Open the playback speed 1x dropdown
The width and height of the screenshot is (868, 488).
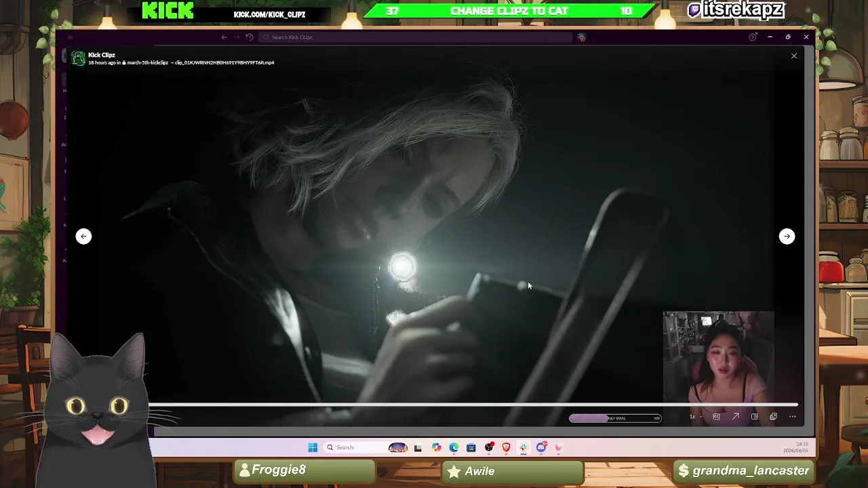695,417
